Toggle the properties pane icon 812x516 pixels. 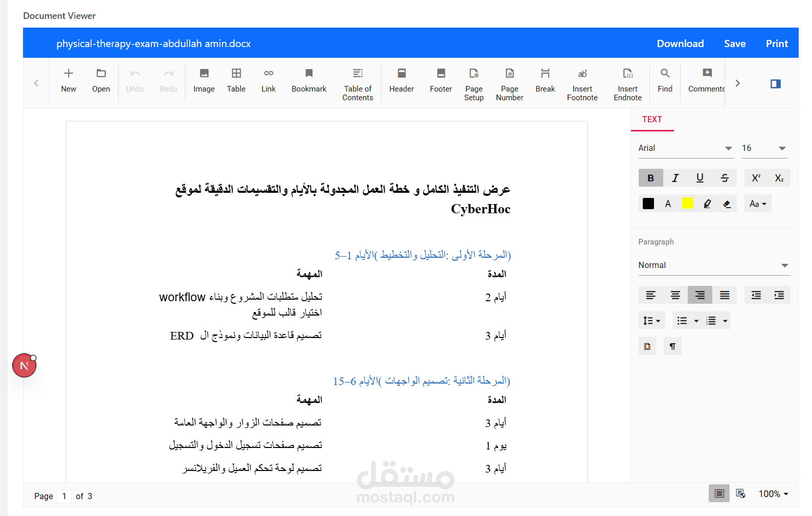tap(776, 84)
